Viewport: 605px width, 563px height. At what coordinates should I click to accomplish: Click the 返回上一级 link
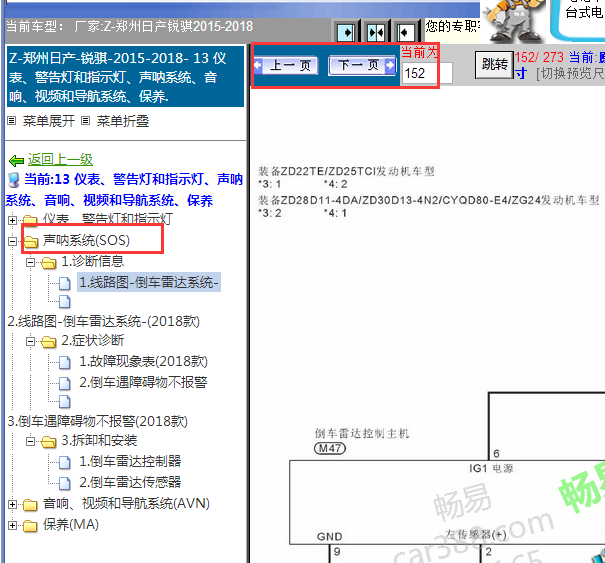60,159
